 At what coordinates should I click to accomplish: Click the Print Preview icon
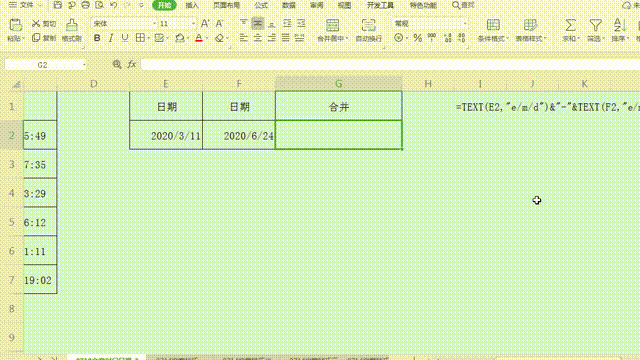tap(99, 5)
